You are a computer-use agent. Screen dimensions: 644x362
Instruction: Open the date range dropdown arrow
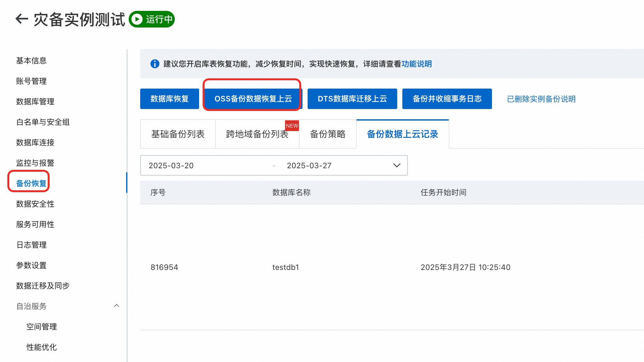[x=397, y=165]
